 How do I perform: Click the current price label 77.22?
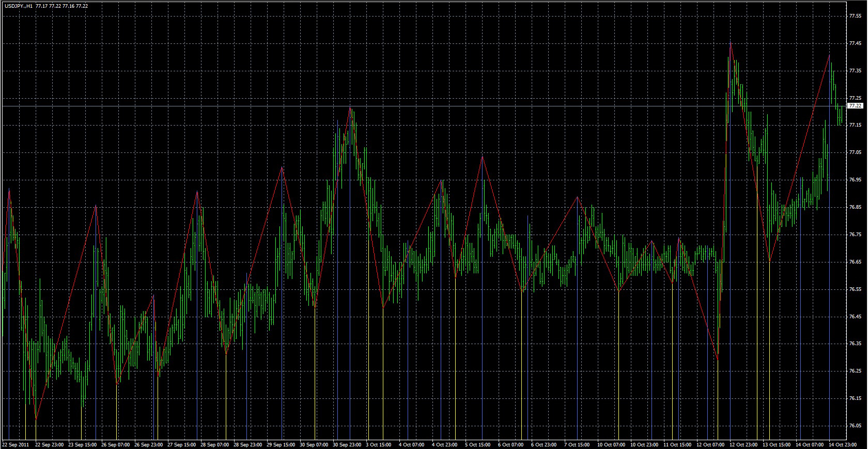(x=855, y=106)
